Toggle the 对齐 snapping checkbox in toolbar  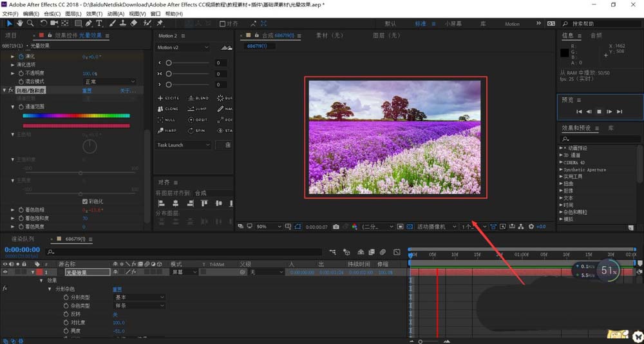point(223,24)
